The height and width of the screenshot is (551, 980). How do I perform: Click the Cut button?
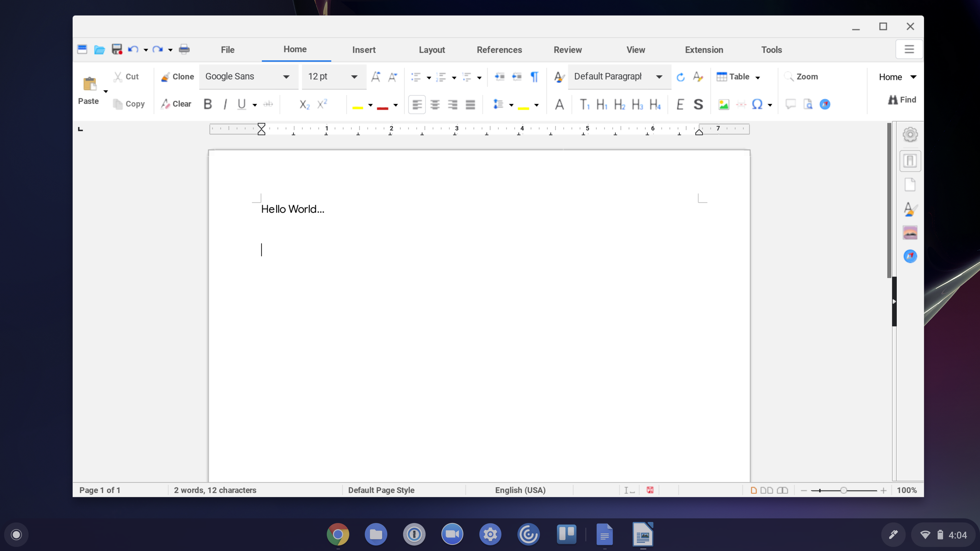point(127,77)
